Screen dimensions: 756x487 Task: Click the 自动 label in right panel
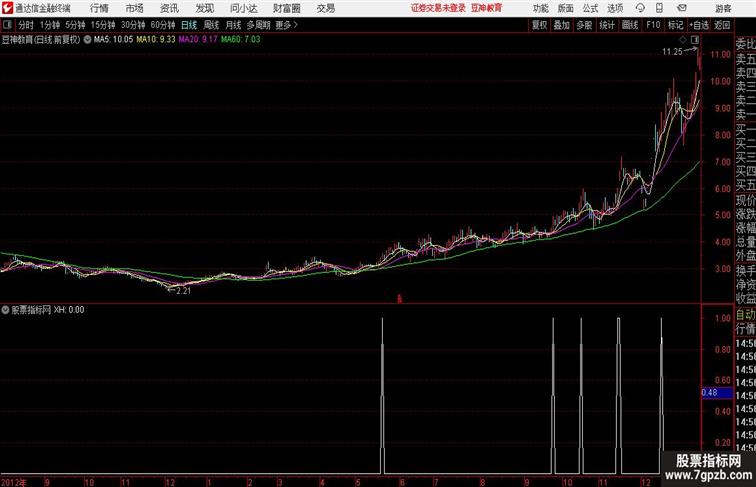click(x=745, y=315)
